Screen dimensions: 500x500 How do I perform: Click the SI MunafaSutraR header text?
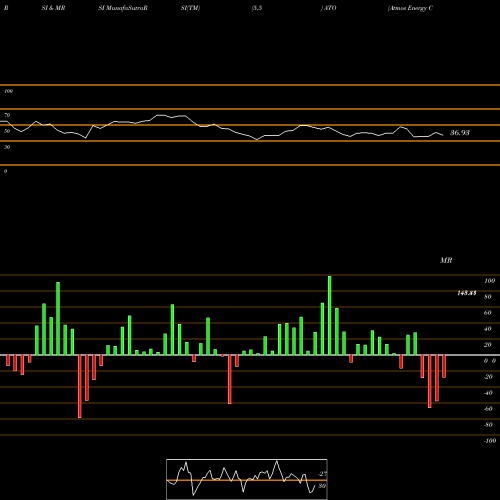[x=123, y=8]
